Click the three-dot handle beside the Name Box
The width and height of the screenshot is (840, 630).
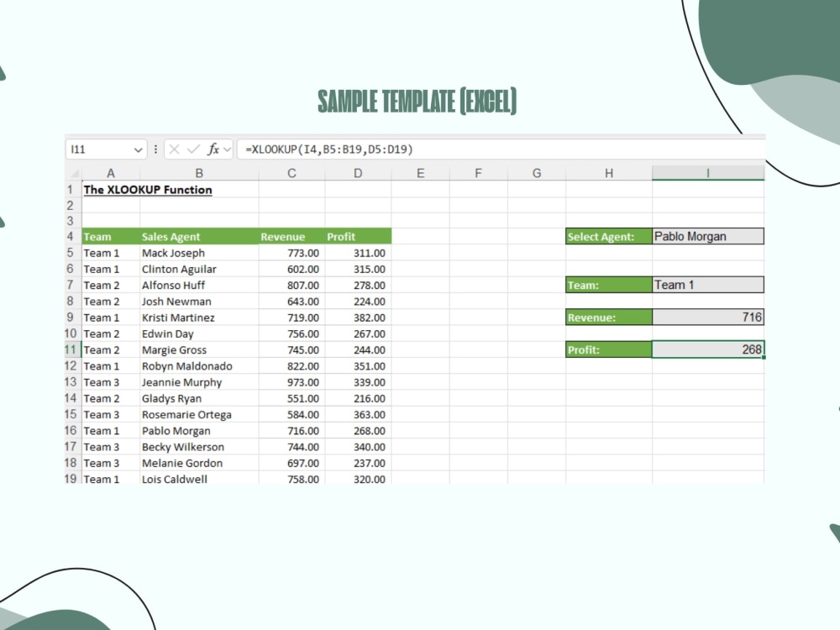coord(156,150)
